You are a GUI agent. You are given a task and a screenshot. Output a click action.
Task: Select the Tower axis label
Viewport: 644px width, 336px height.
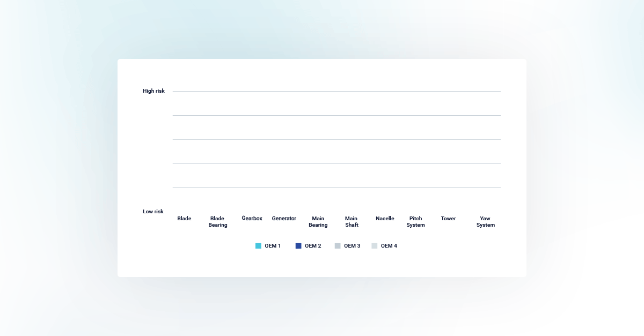click(448, 219)
